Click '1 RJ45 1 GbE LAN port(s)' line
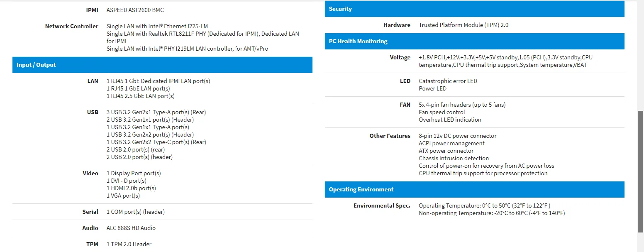644x252 pixels. 138,88
